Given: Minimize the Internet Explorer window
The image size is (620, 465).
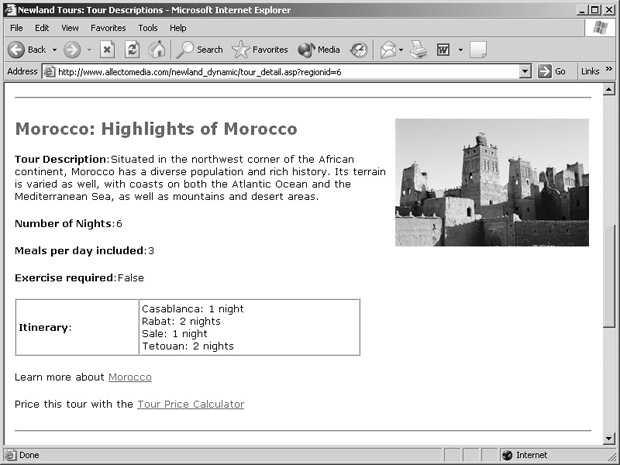Looking at the screenshot, I should pyautogui.click(x=581, y=10).
